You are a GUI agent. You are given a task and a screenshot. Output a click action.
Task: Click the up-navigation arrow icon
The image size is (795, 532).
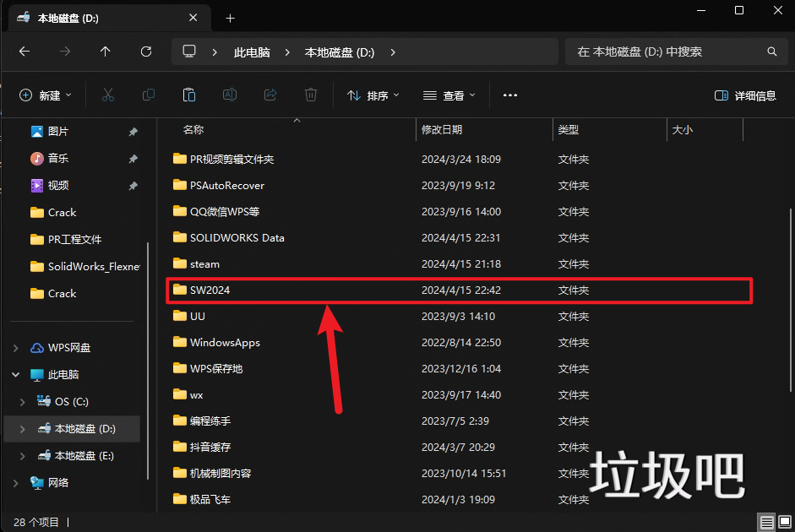[x=105, y=52]
